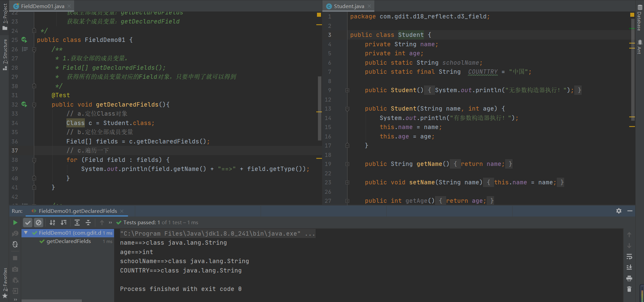
Task: Sort test results by duration
Action: (63, 223)
